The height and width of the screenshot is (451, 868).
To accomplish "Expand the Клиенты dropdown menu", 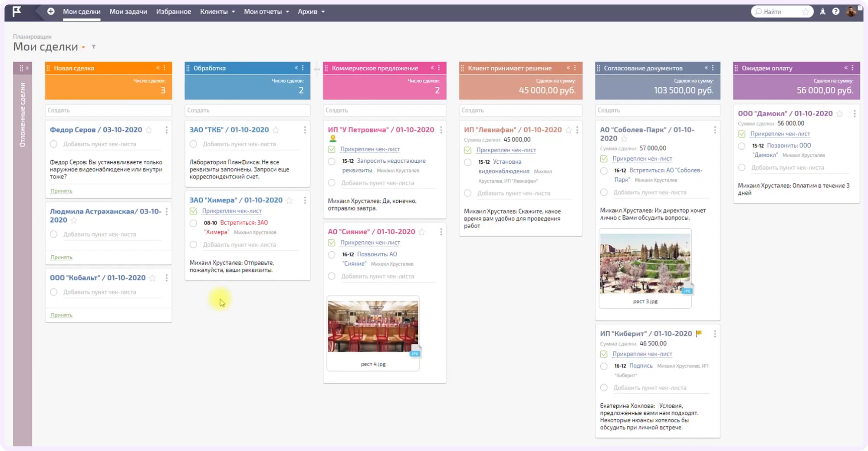I will pos(217,12).
